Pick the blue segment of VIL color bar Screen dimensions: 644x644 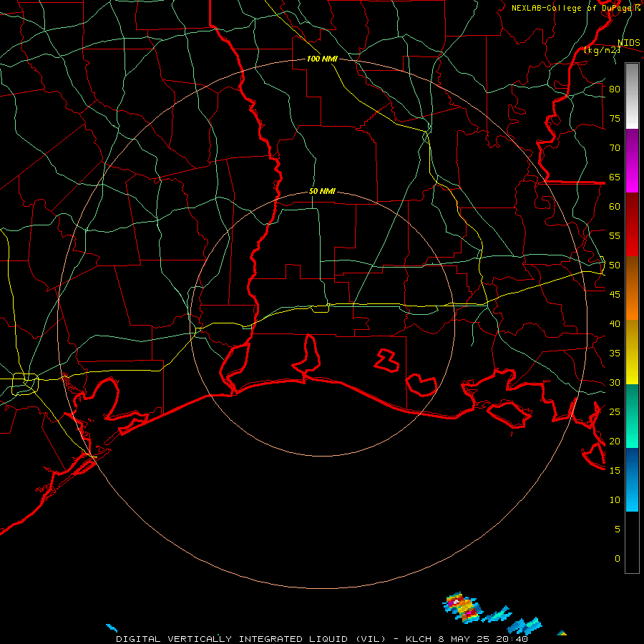(632, 479)
